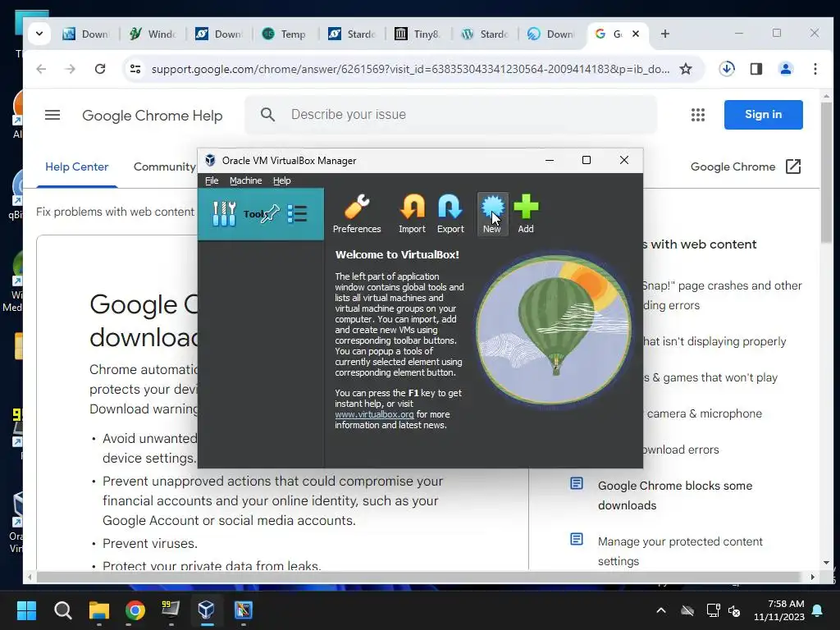
Task: Open a new Chrome tab
Action: (x=664, y=34)
